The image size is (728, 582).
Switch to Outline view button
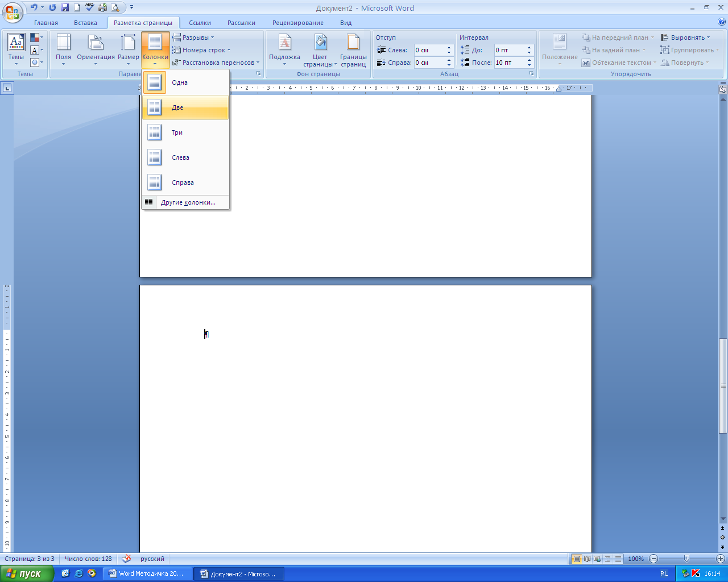click(x=607, y=559)
